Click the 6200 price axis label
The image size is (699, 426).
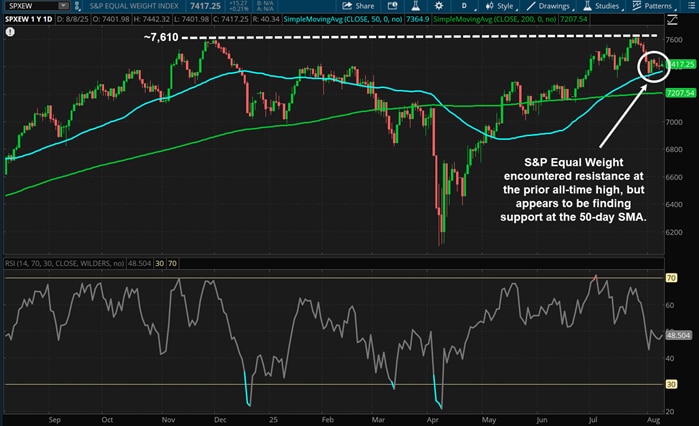coord(674,232)
